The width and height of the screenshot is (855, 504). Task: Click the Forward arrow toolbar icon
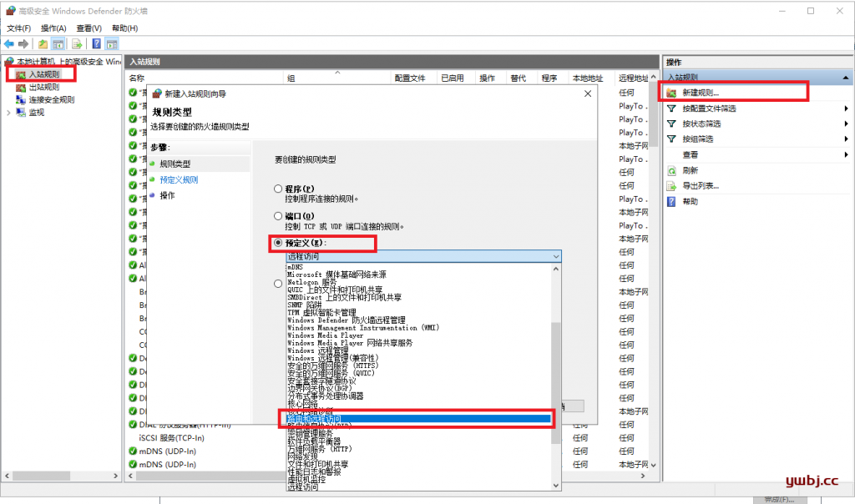coord(23,44)
